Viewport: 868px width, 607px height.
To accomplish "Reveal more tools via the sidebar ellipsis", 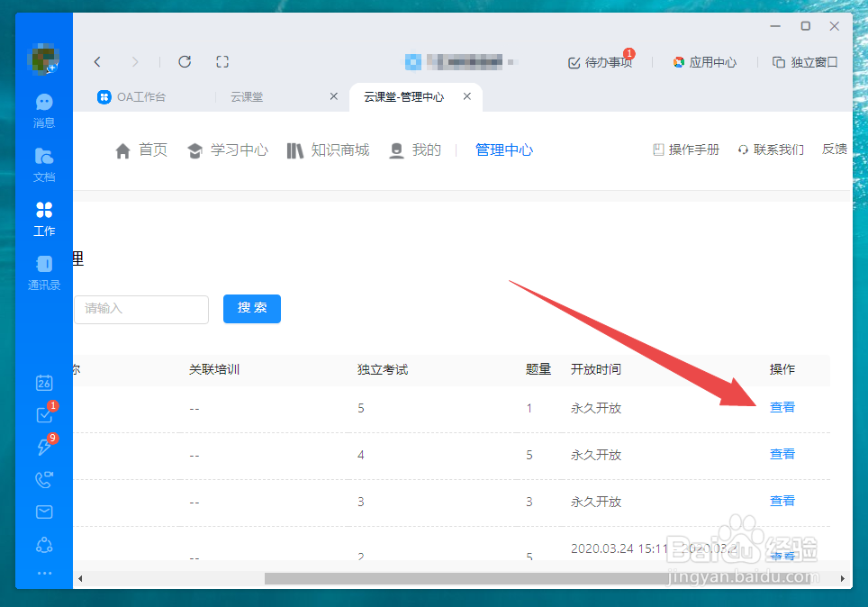I will coord(43,573).
